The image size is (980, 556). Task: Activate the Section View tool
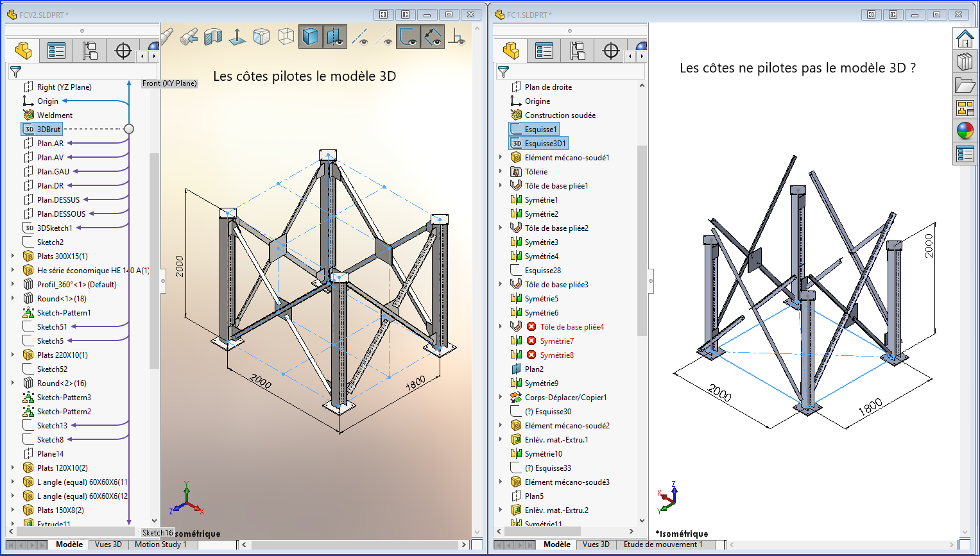pyautogui.click(x=212, y=37)
